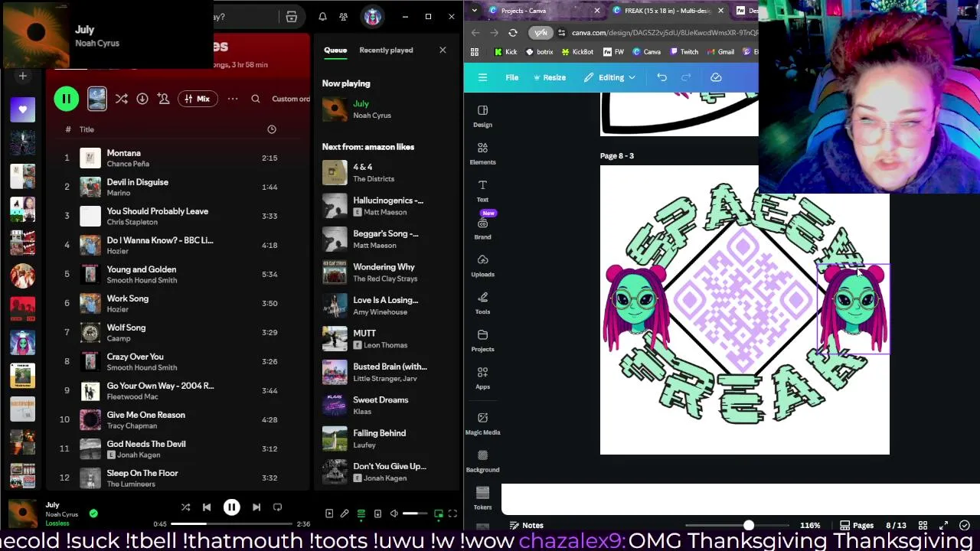The height and width of the screenshot is (551, 980).
Task: Skip to previous track in Spotify
Action: [x=207, y=507]
